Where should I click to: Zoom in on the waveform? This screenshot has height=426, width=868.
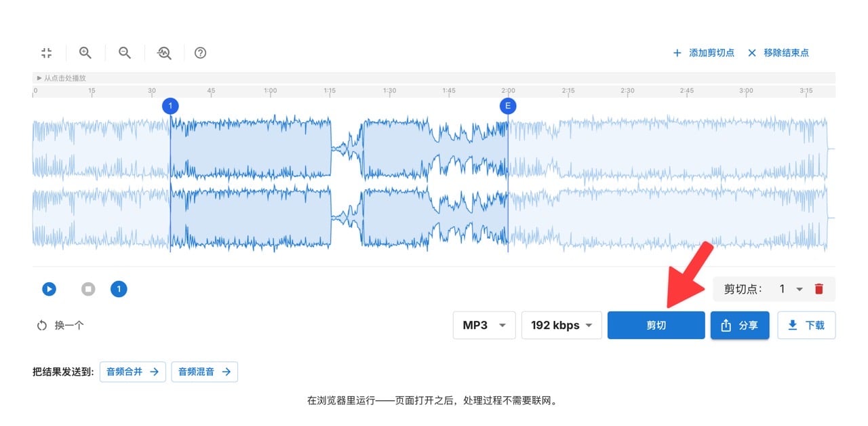pyautogui.click(x=85, y=53)
